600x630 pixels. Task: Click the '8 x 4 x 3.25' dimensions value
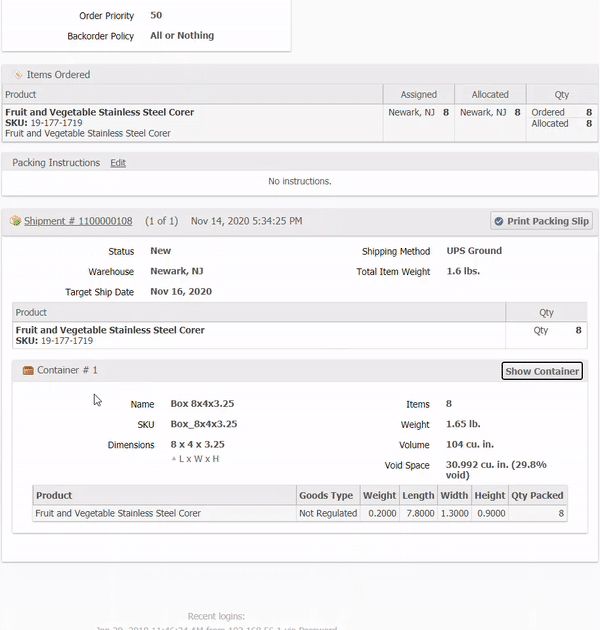tap(197, 444)
